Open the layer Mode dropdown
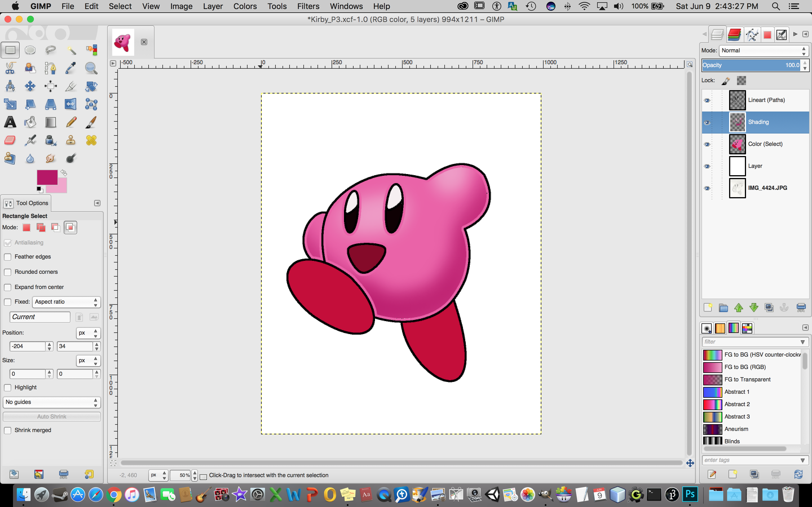812x507 pixels. tap(763, 51)
